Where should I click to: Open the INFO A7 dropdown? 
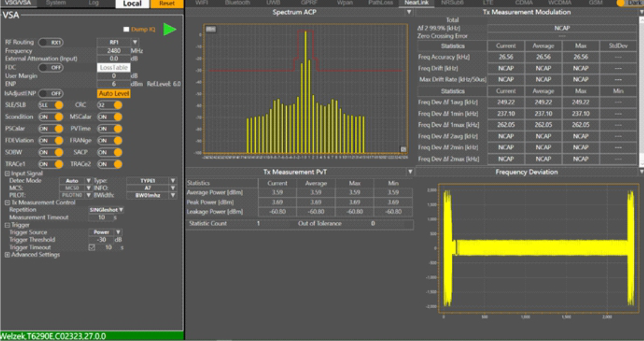(x=173, y=188)
